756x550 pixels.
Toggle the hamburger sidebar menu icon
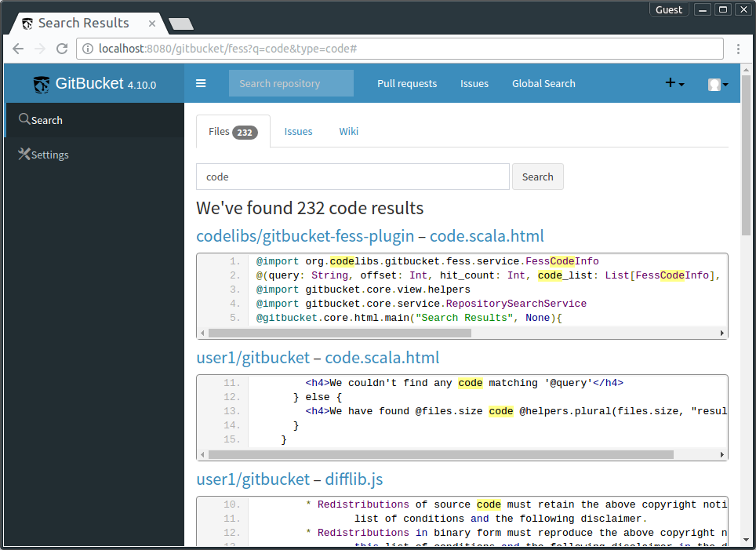point(201,83)
